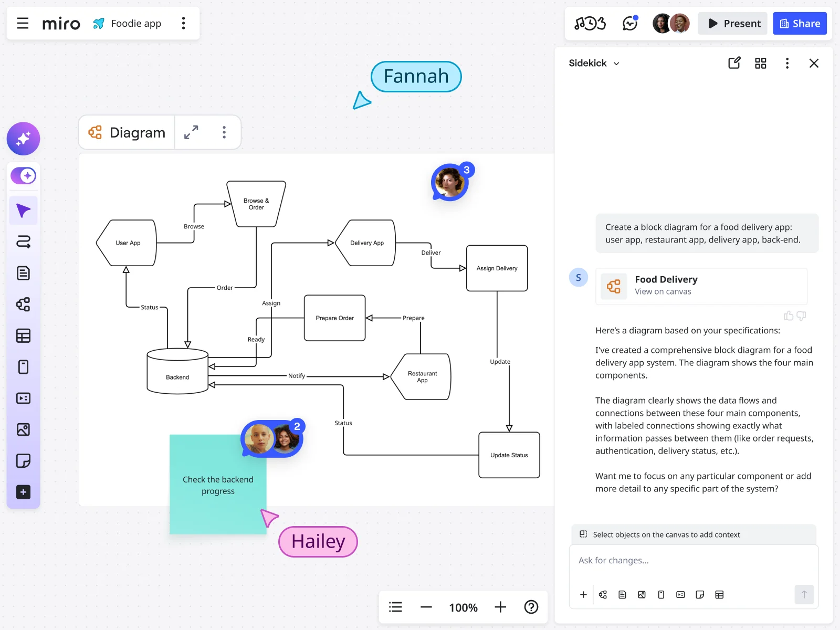840x630 pixels.
Task: Adjust zoom using the minus control
Action: [426, 607]
